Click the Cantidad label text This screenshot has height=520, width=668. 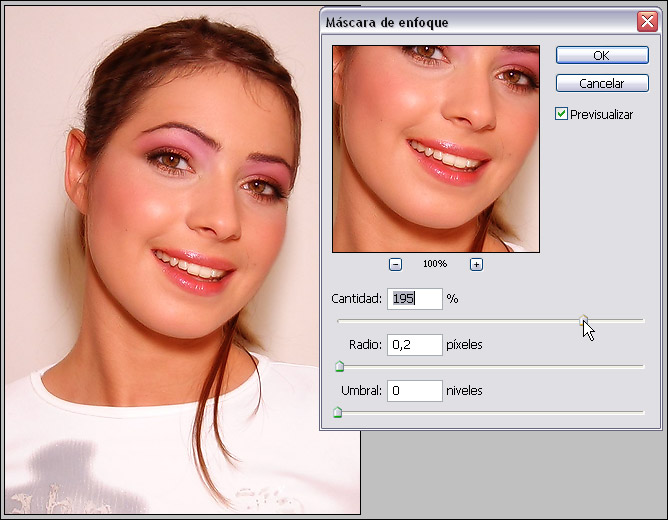point(356,299)
